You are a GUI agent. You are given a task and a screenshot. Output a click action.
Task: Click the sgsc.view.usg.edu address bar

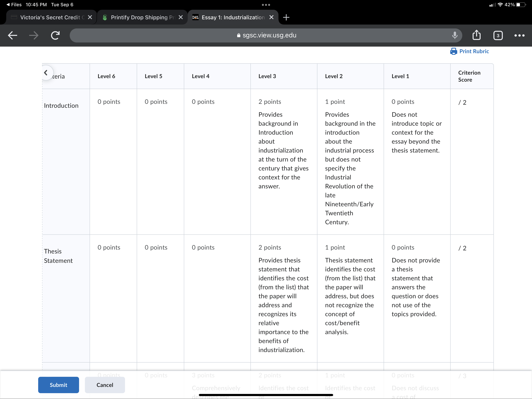coord(266,35)
